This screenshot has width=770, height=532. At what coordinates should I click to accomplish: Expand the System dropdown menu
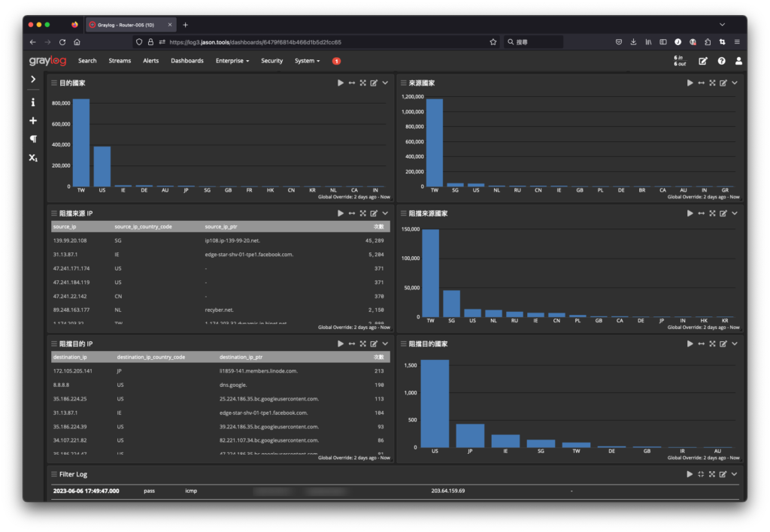[x=307, y=61]
